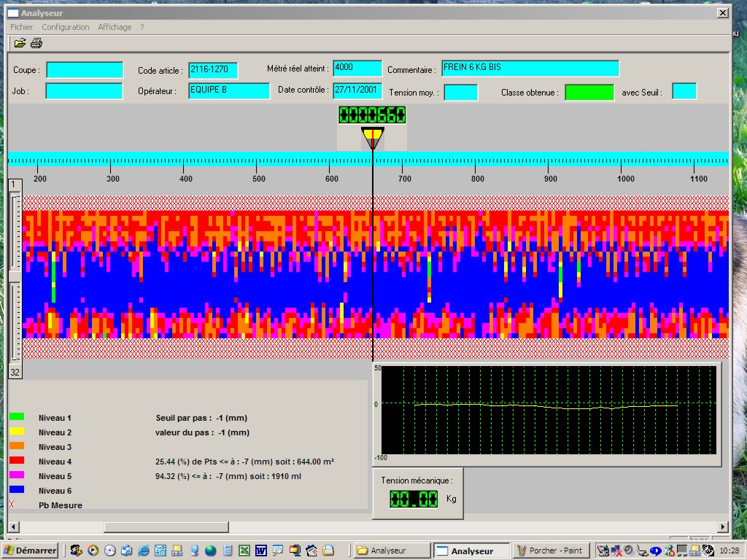Image resolution: width=747 pixels, height=560 pixels.
Task: Click the Open file folder icon
Action: (20, 43)
